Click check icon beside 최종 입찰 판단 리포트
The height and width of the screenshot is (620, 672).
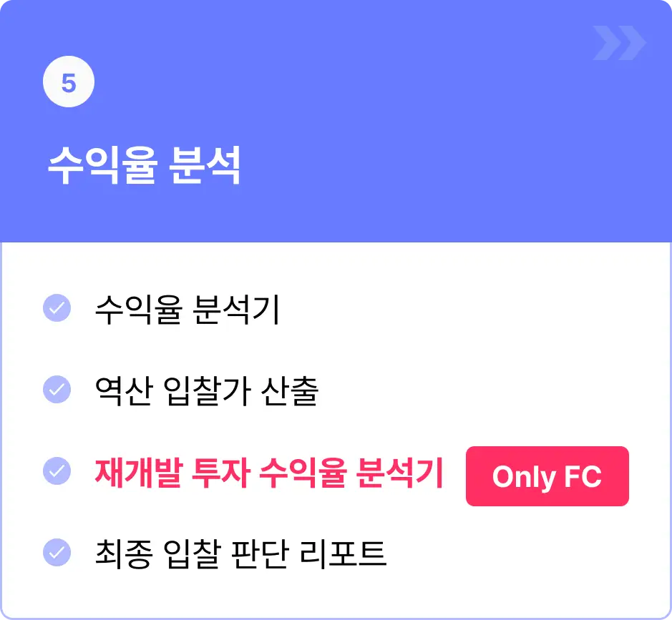pyautogui.click(x=57, y=552)
